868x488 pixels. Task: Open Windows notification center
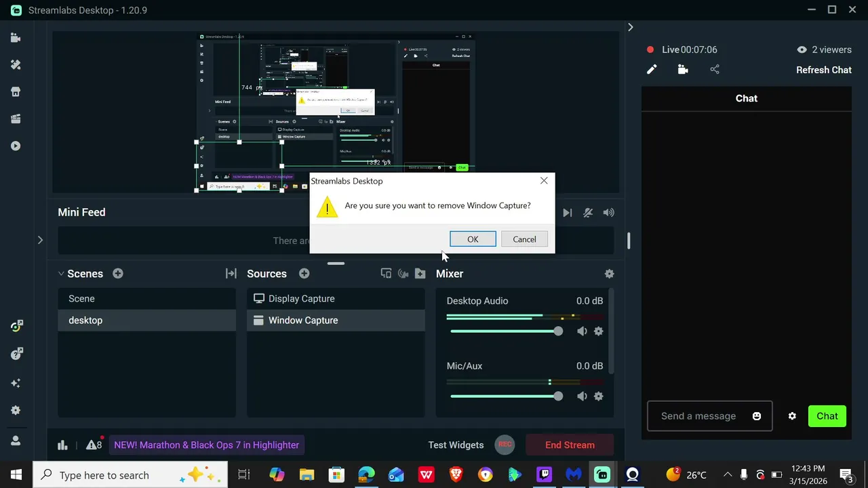(x=846, y=475)
